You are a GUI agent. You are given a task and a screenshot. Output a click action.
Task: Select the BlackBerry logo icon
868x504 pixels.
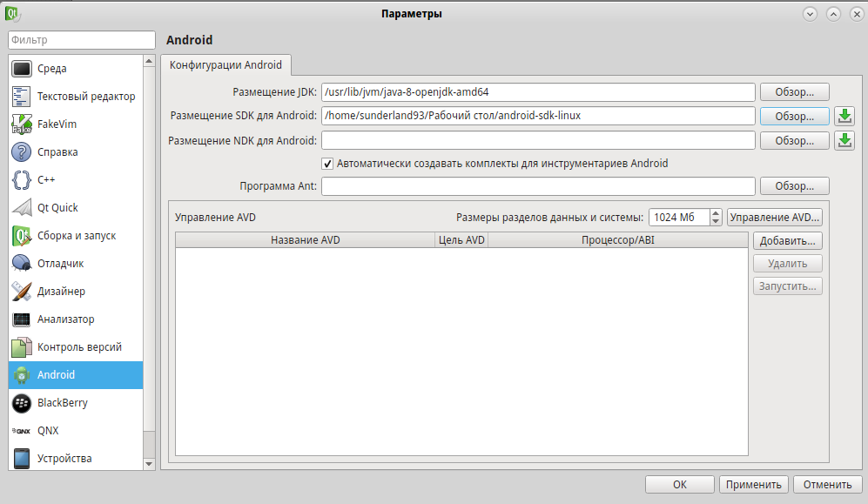tap(22, 403)
